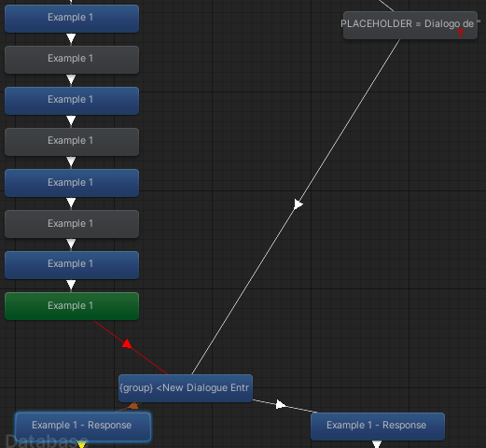This screenshot has height=448, width=486.
Task: Select the green Example 1 node
Action: (x=72, y=306)
